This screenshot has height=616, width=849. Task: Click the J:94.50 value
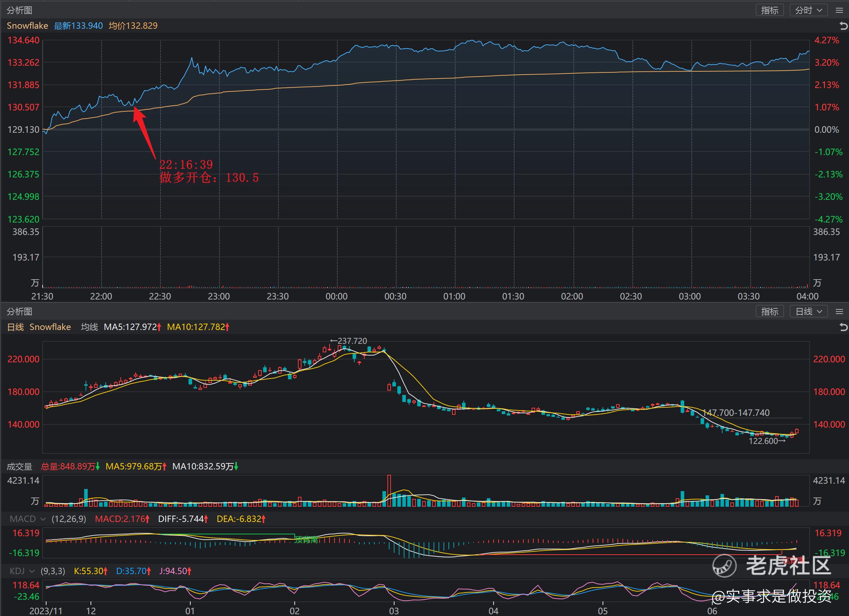[175, 571]
